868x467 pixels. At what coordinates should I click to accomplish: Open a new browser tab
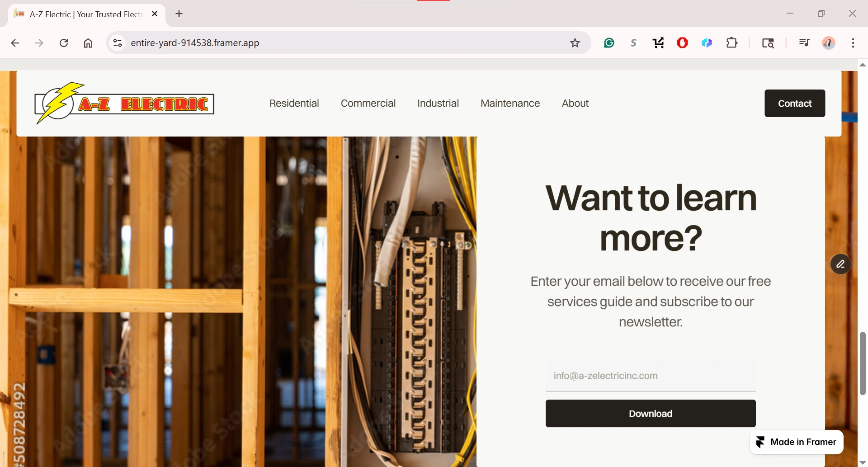[x=179, y=14]
